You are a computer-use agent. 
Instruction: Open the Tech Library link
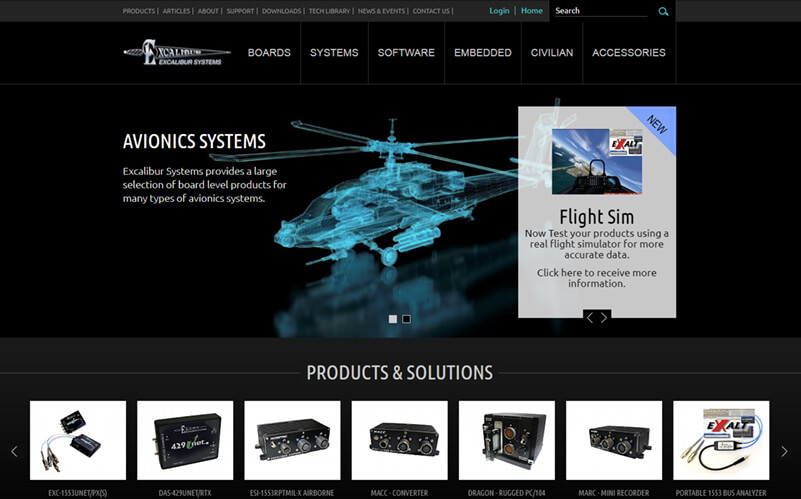coord(329,11)
